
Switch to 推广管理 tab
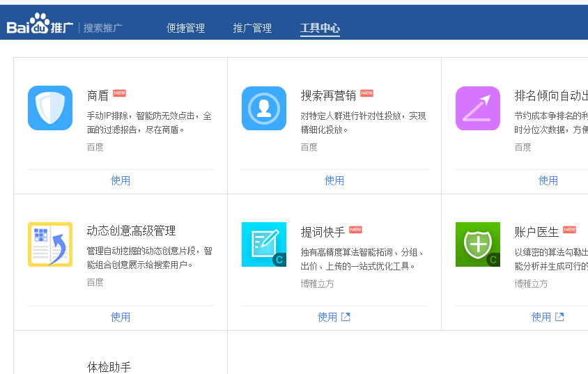(252, 28)
